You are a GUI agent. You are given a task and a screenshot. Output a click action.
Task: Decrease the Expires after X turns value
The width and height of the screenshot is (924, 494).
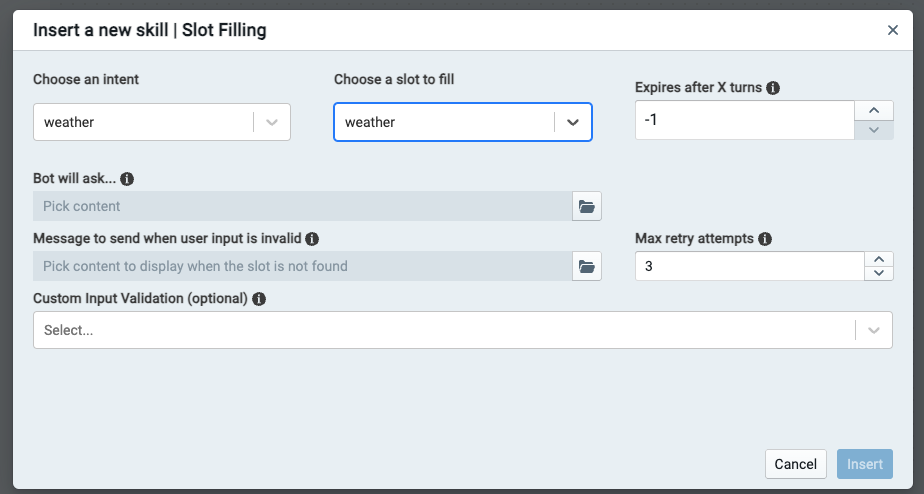874,130
